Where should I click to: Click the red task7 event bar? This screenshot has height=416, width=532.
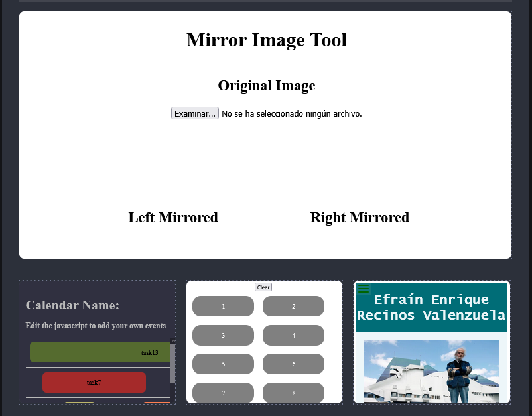94,382
